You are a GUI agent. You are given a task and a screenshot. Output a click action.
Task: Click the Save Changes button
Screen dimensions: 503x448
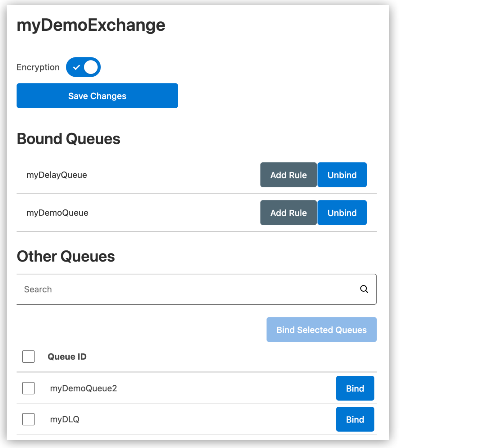point(97,96)
